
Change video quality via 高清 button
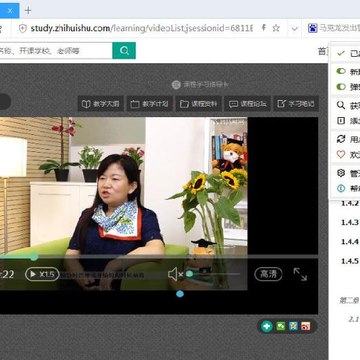268,274
